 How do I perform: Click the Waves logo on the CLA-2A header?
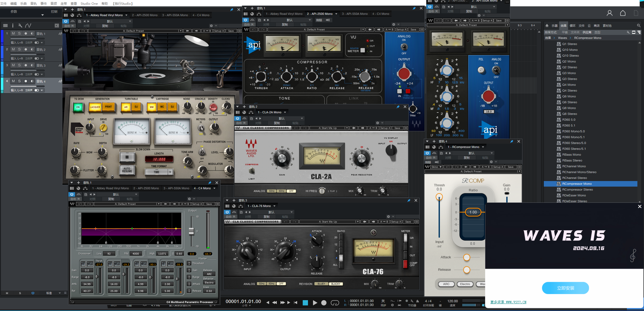pyautogui.click(x=237, y=128)
